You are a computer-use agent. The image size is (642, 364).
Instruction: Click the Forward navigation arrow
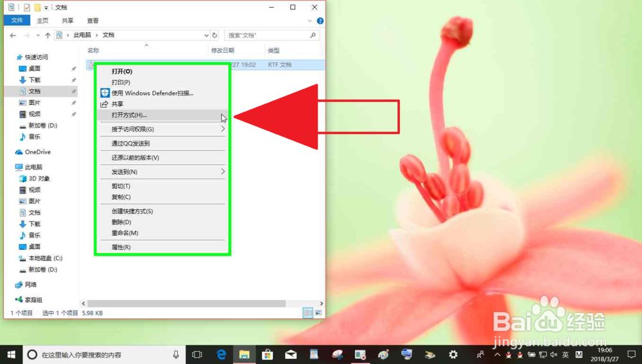pyautogui.click(x=27, y=35)
